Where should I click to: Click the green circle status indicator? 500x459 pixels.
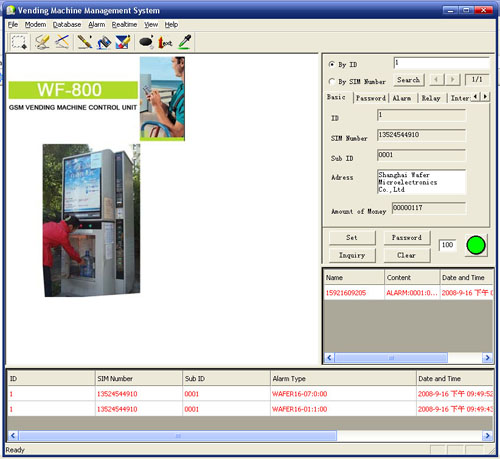tap(476, 245)
